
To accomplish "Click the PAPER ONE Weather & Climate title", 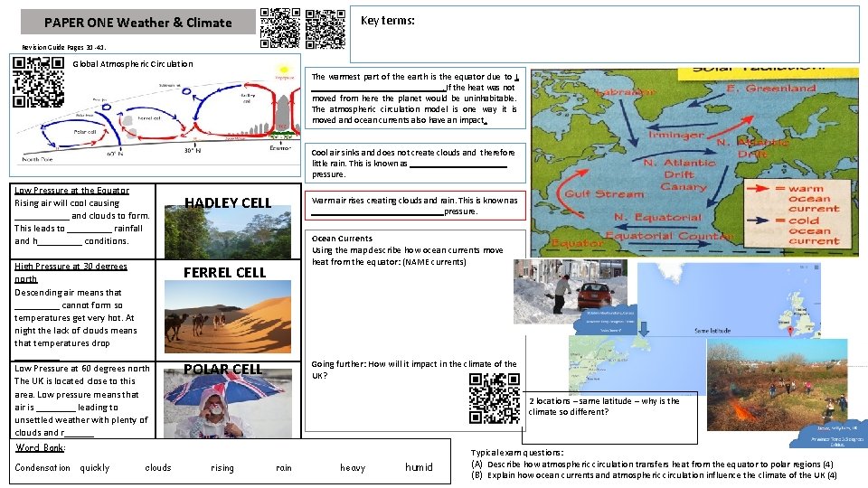I will 137,23.
